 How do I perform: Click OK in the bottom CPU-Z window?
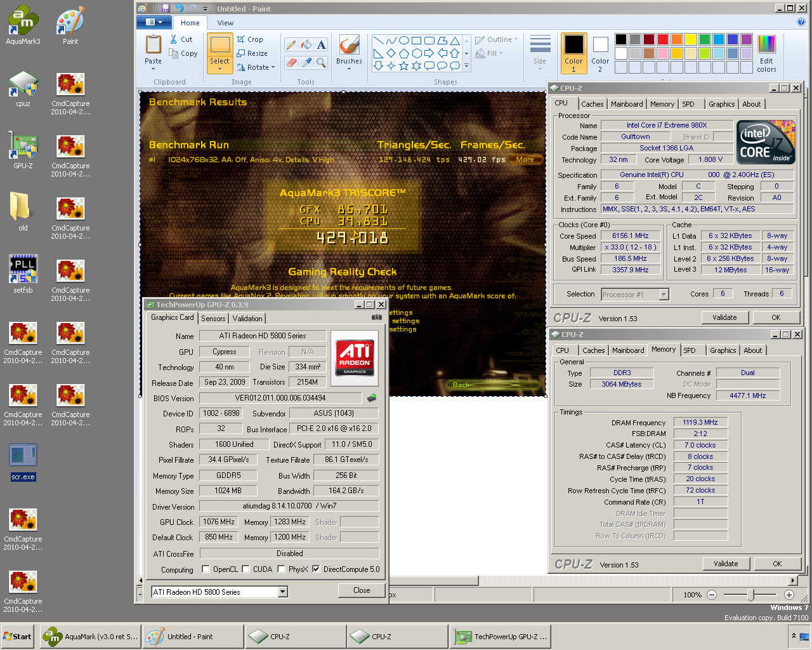point(777,564)
